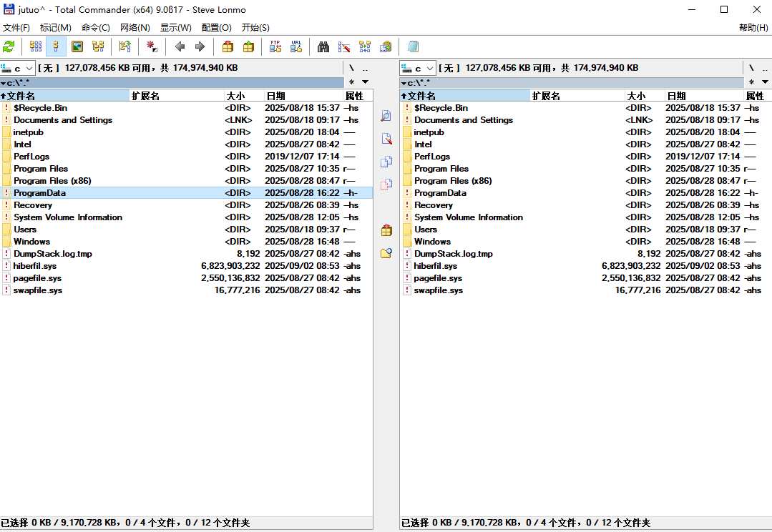Go forward with the right arrow icon
This screenshot has width=772, height=532.
(x=200, y=46)
